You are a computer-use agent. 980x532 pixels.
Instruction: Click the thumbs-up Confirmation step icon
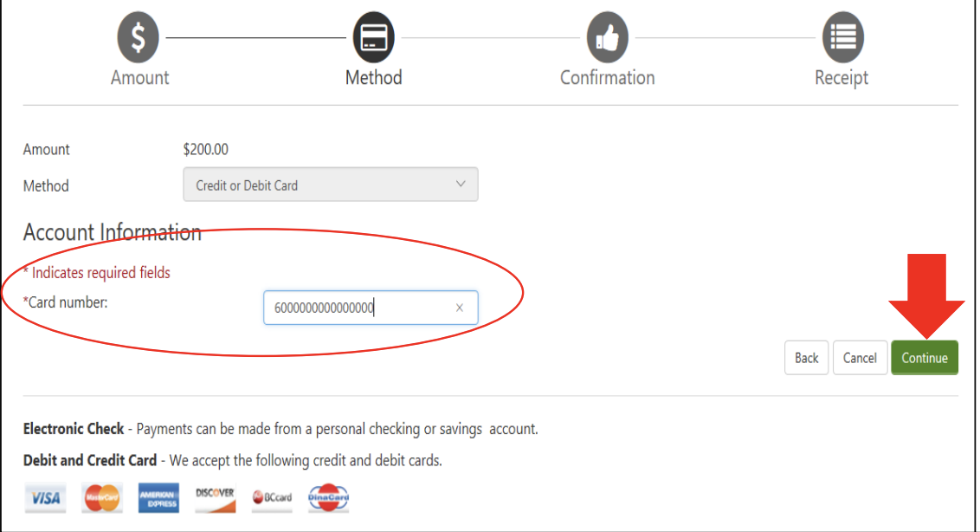click(607, 36)
